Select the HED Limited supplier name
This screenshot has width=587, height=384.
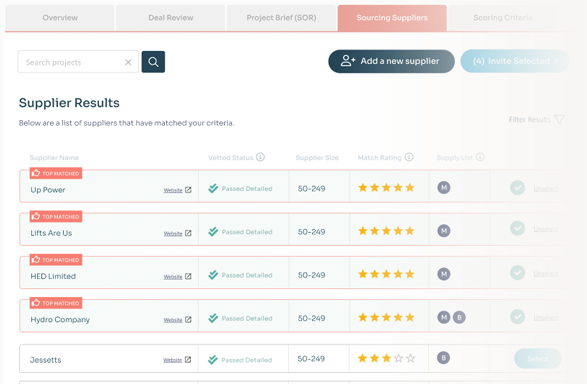(53, 276)
